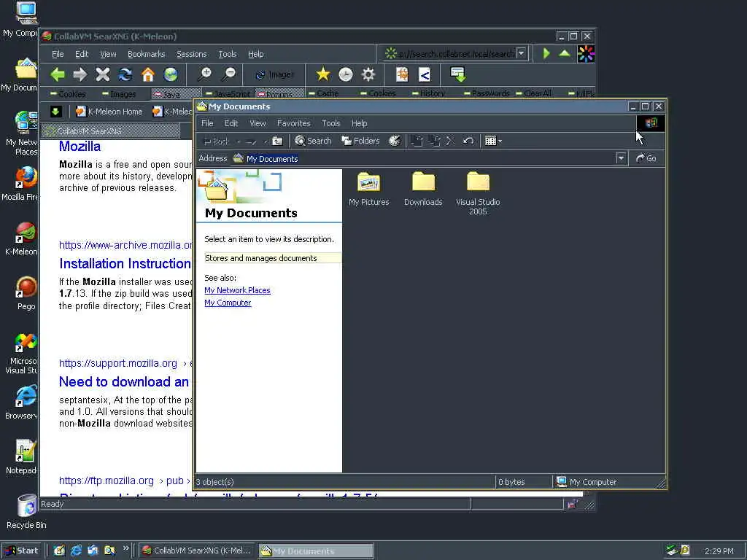Open preferences via the gear icon in K-Meleon
Screen dimensions: 747x560
tap(368, 74)
